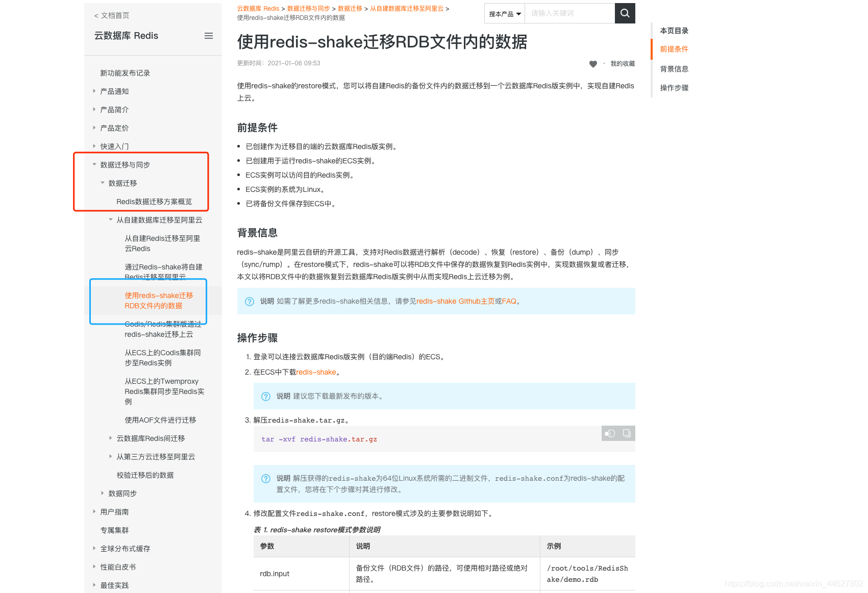Screen dimensions: 868x593
Task: Open 操作步骤 from 本页目录
Action: click(x=674, y=87)
